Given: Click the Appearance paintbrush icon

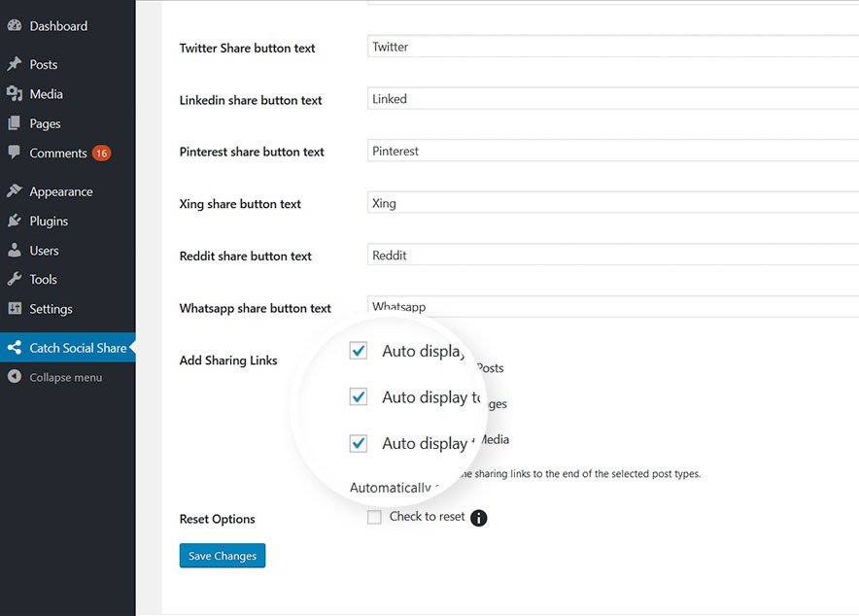Looking at the screenshot, I should tap(15, 191).
